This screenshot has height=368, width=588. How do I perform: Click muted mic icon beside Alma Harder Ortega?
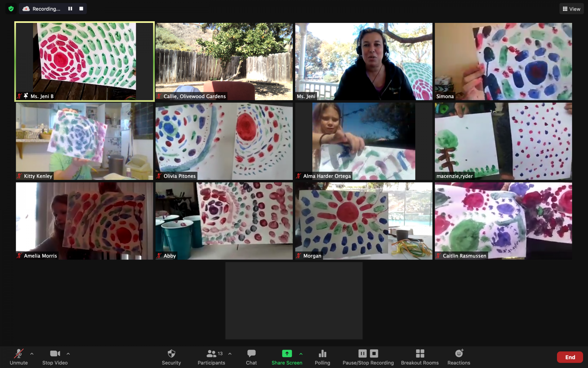pos(299,176)
